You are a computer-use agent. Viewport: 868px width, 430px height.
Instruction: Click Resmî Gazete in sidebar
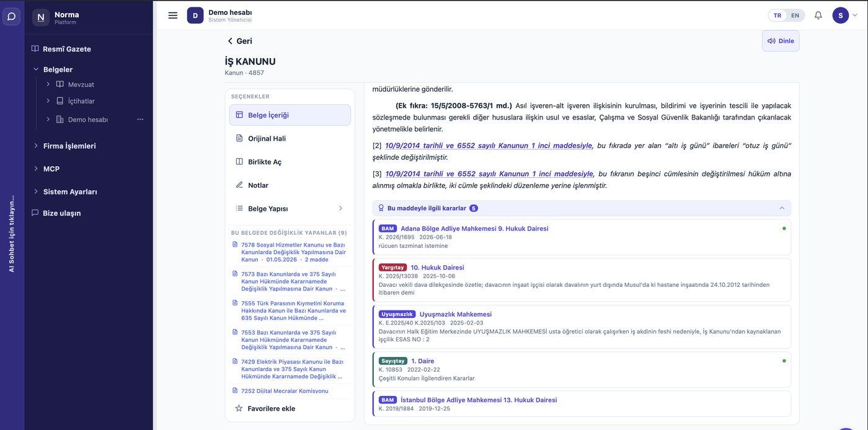point(67,49)
